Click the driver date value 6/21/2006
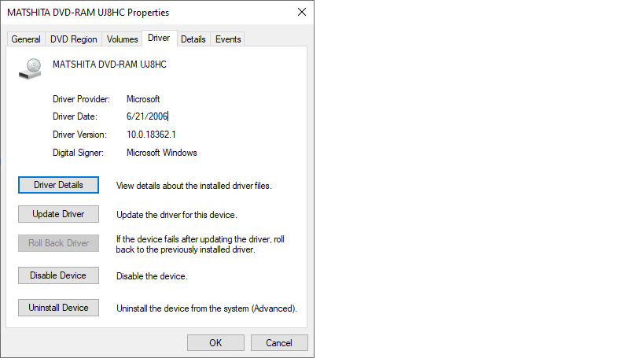 (x=147, y=116)
